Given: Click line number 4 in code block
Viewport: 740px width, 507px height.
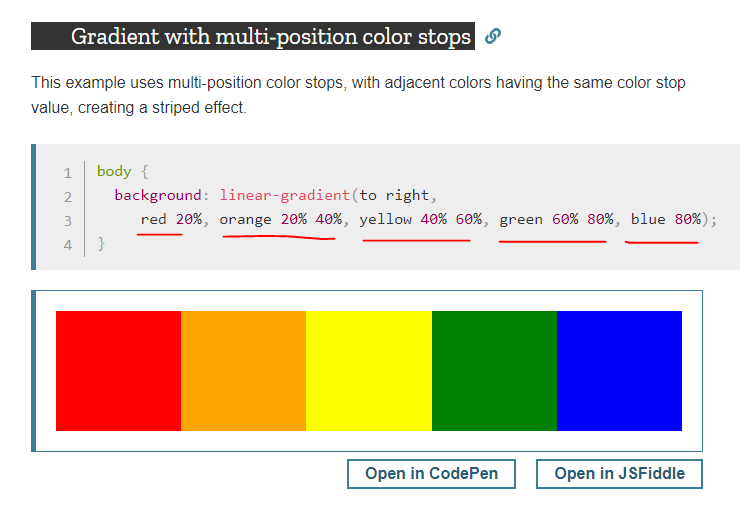Looking at the screenshot, I should (x=67, y=244).
